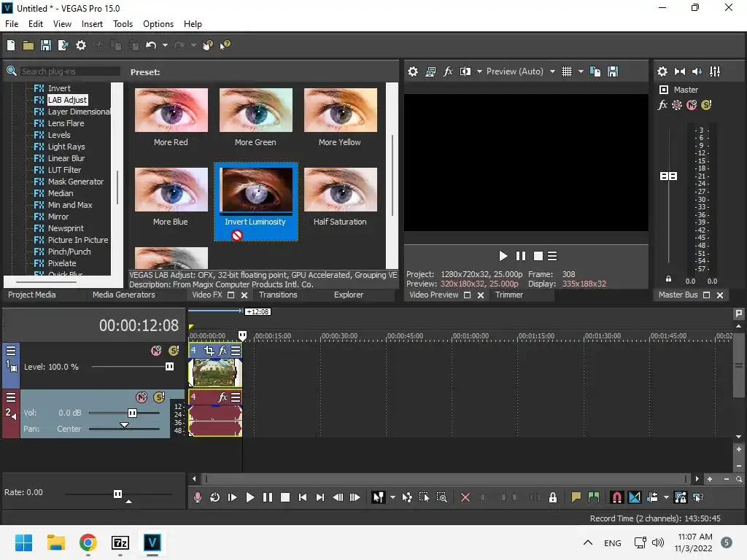This screenshot has width=747, height=560.
Task: Open Render As from the main toolbar
Action: coord(63,45)
